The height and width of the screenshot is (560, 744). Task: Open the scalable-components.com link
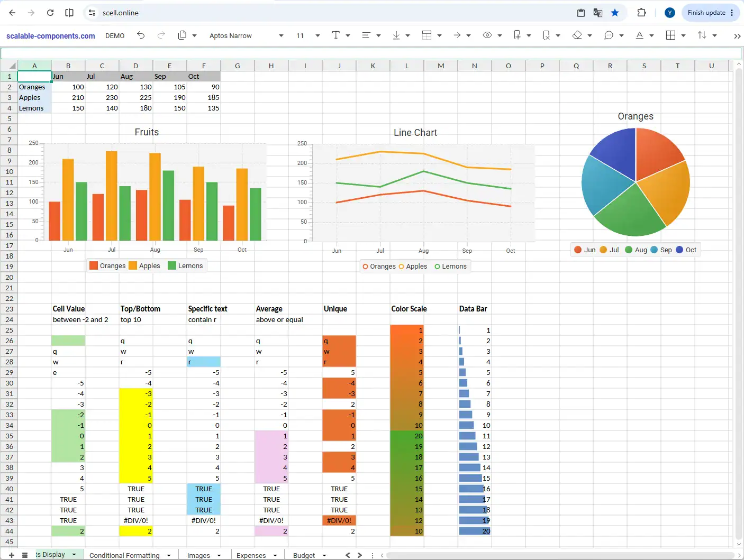51,36
